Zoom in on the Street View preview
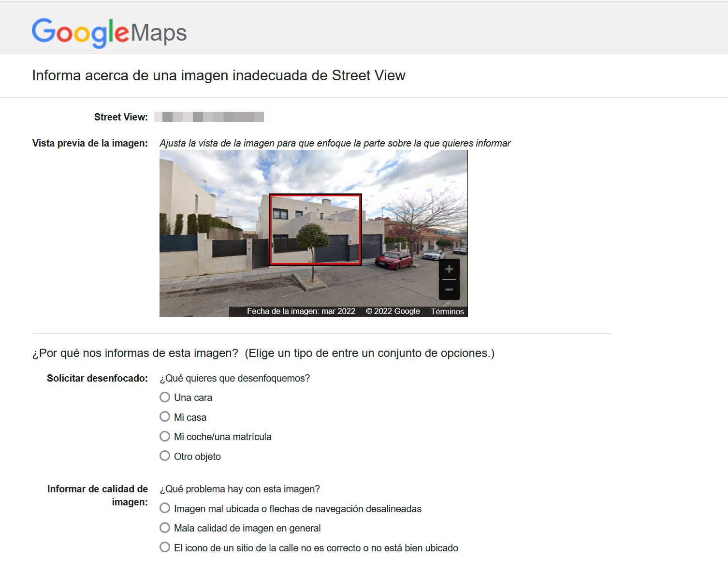 click(x=449, y=269)
